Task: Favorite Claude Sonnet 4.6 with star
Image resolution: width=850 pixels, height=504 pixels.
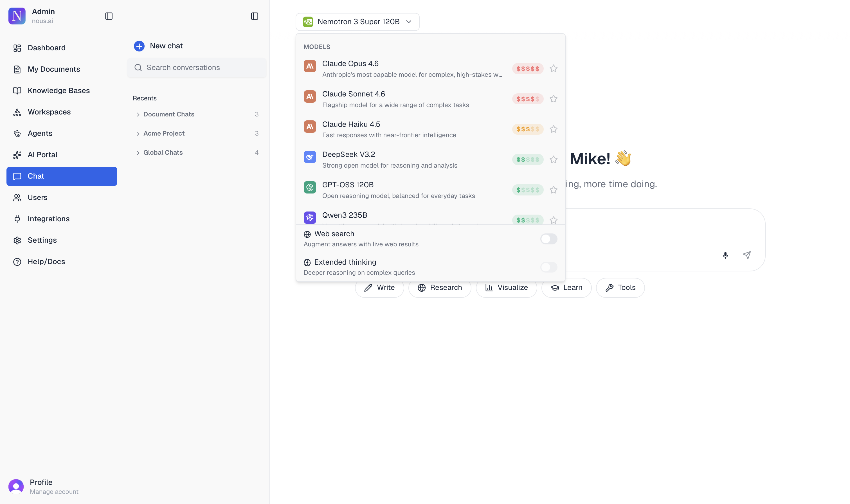Action: [x=553, y=99]
